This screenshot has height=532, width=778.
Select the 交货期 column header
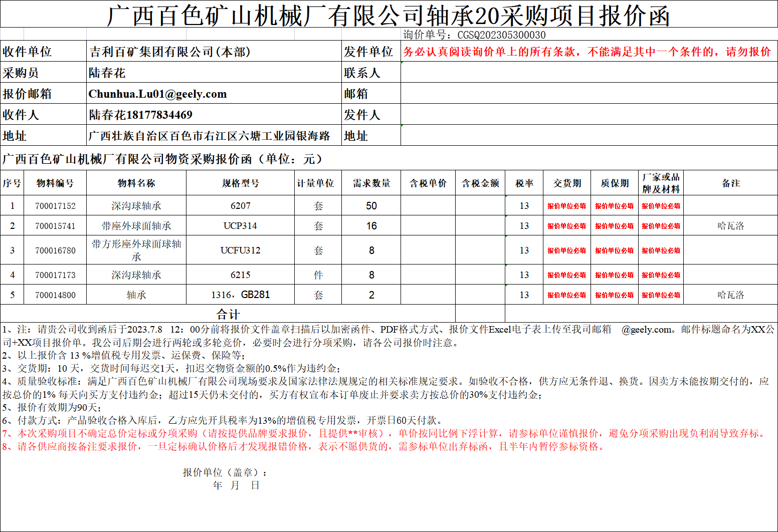tap(567, 183)
